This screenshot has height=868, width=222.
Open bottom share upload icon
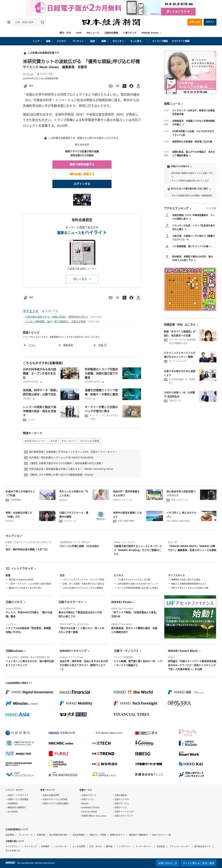[x=138, y=297]
